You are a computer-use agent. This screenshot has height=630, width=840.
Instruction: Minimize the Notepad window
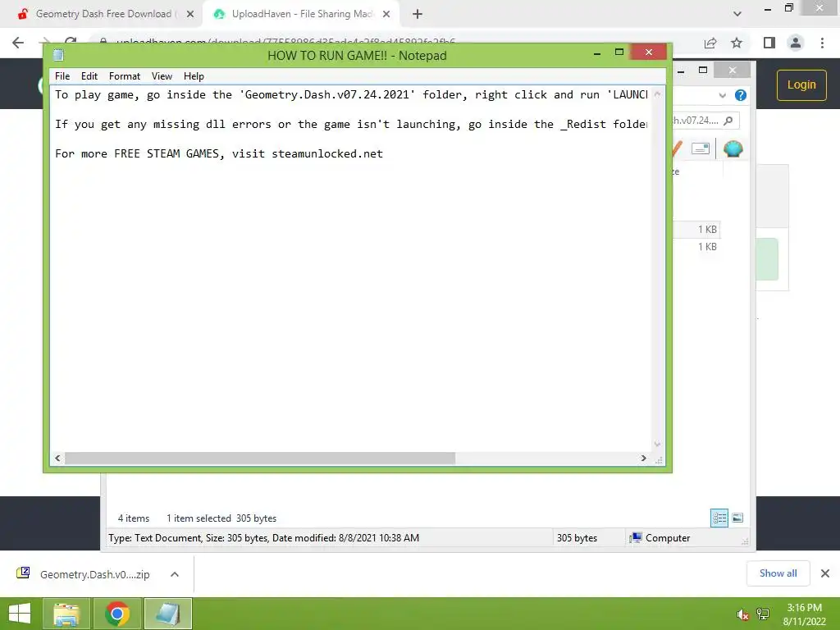[597, 53]
